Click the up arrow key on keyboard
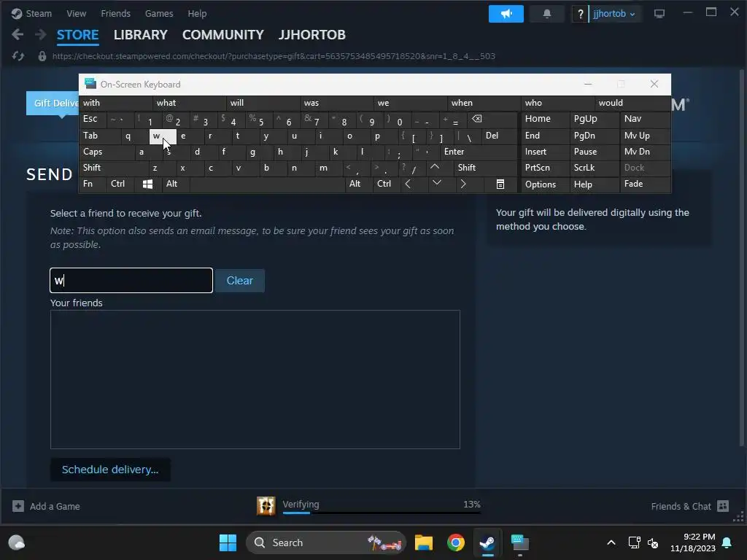The width and height of the screenshot is (747, 560). pyautogui.click(x=435, y=167)
